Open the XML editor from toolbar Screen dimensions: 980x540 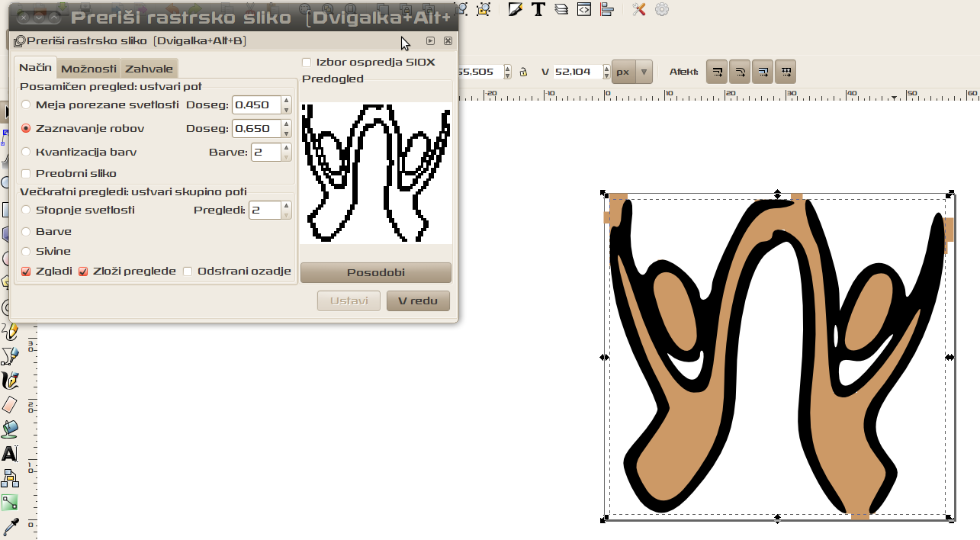pos(583,9)
